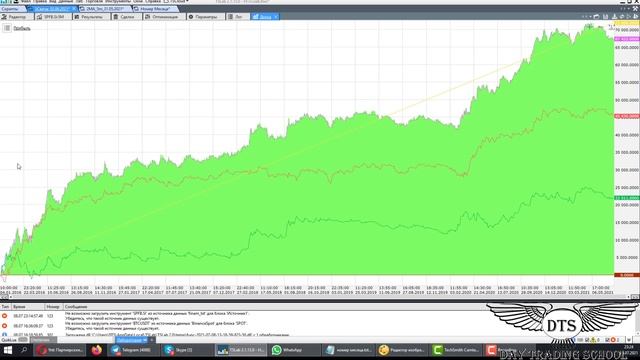This screenshot has width=640, height=360.
Task: Close the active script tab
Action: click(74, 9)
